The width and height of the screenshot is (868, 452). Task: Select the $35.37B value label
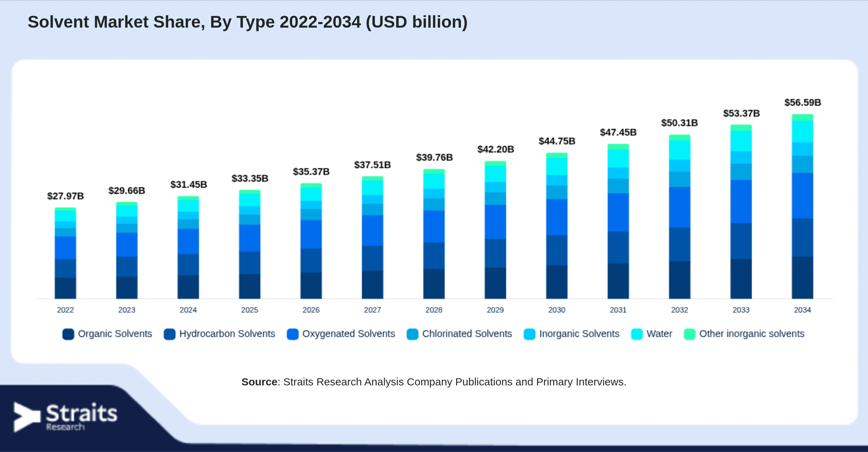click(x=311, y=172)
